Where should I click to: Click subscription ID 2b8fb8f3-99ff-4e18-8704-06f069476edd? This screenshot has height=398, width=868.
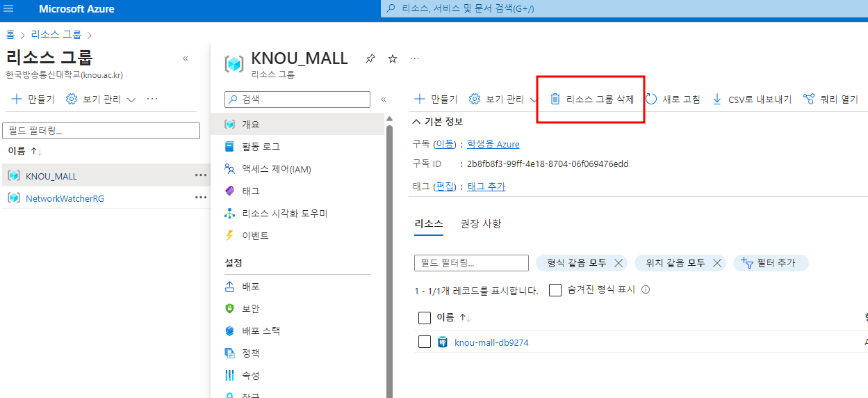(548, 164)
